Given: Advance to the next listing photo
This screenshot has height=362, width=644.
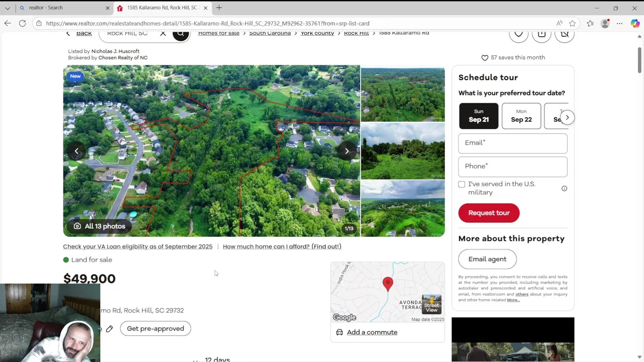Looking at the screenshot, I should (347, 151).
